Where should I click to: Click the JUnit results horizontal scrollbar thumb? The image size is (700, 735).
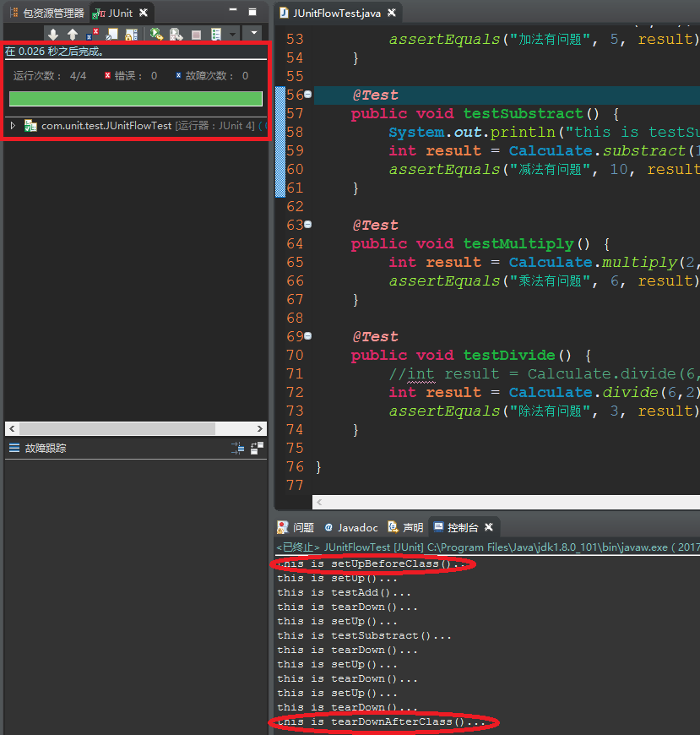(117, 428)
